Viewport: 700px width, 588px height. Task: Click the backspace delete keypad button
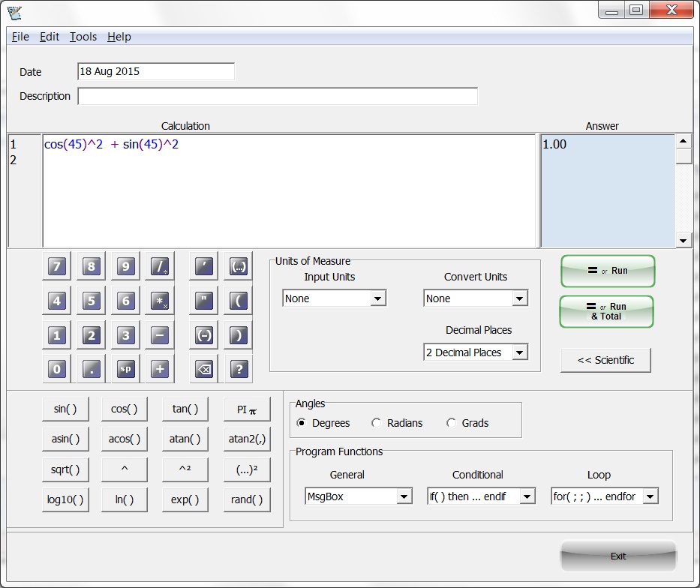tap(204, 369)
